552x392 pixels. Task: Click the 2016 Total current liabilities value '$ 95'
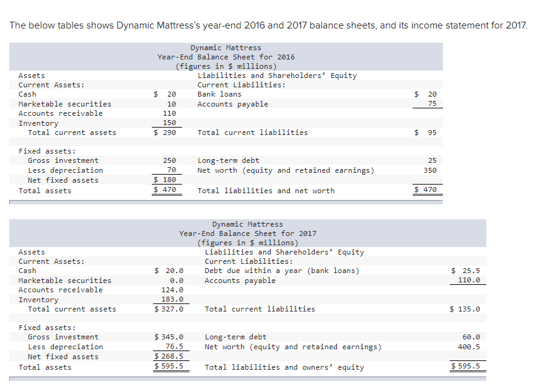(x=426, y=133)
